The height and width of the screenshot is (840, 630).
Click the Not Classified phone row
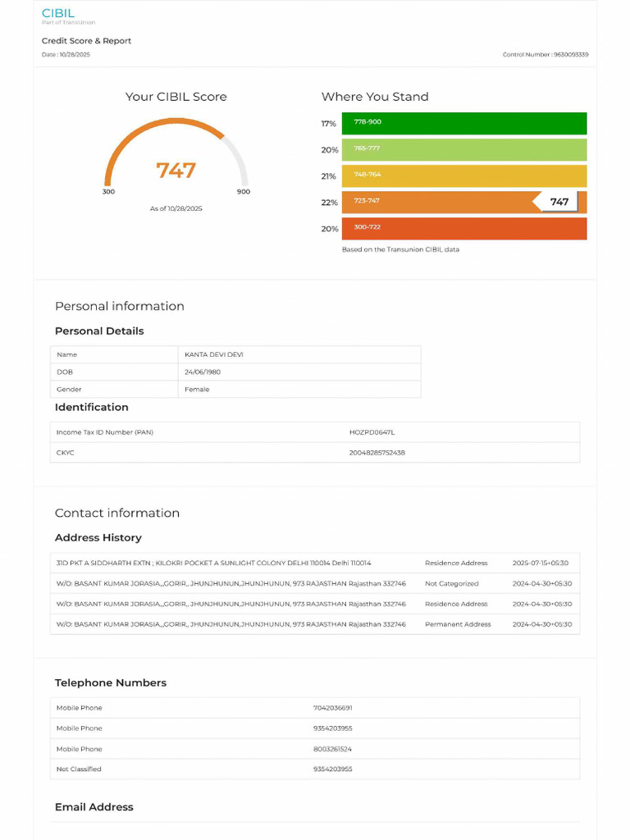(315, 769)
